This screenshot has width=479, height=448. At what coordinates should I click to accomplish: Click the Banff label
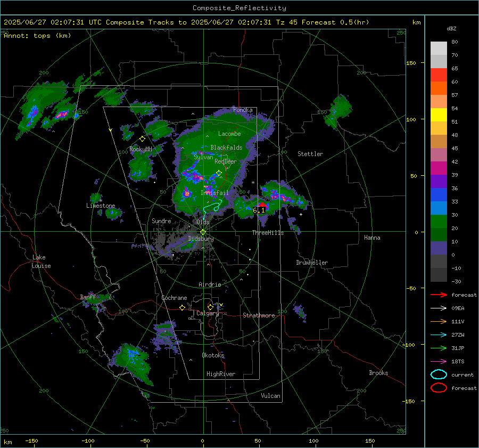click(88, 297)
